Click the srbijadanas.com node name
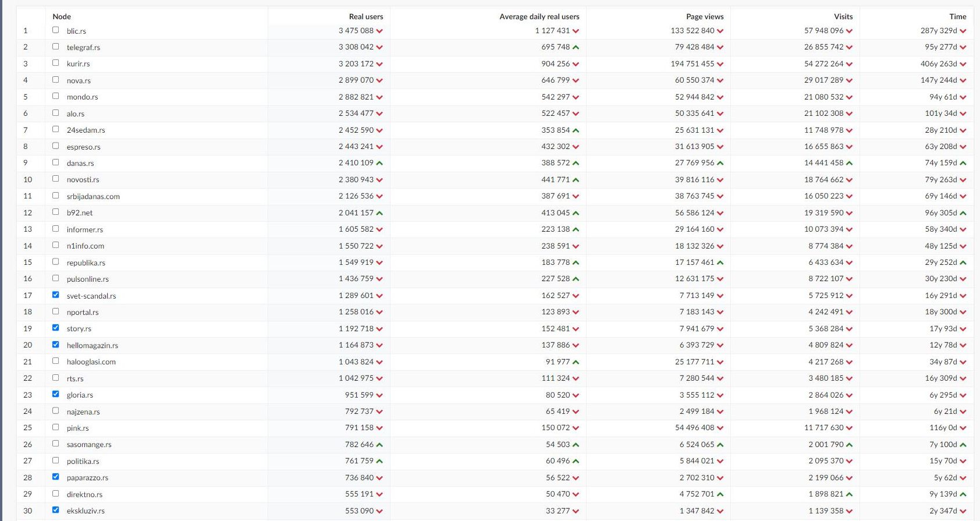Screen dimensions: 980x521 coord(93,196)
